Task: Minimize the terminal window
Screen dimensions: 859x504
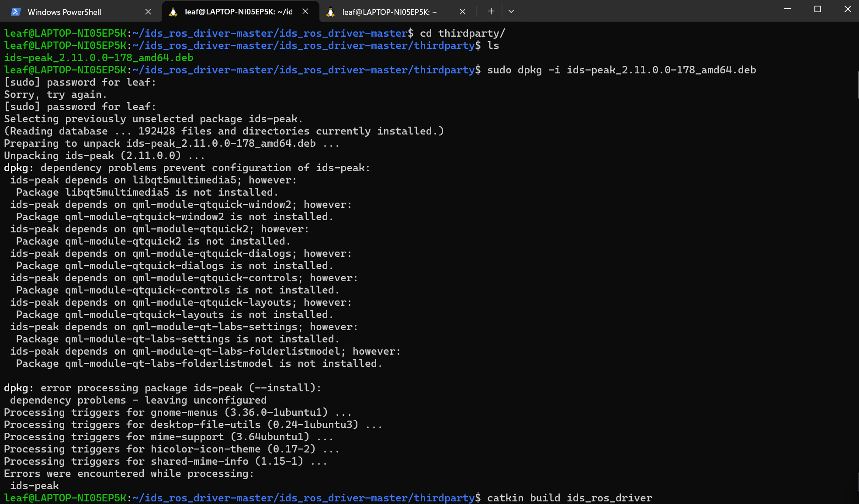Action: click(787, 9)
